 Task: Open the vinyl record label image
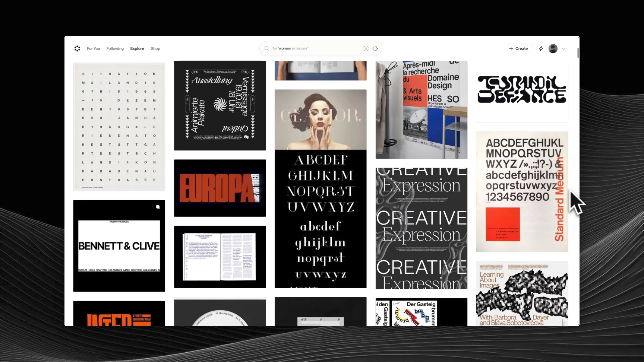220,311
